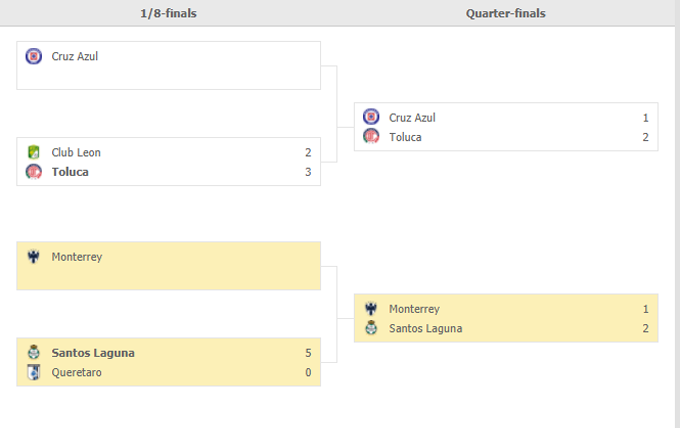Click Cruz Azul logo in Quarter-finals match
This screenshot has width=680, height=428.
[x=371, y=117]
